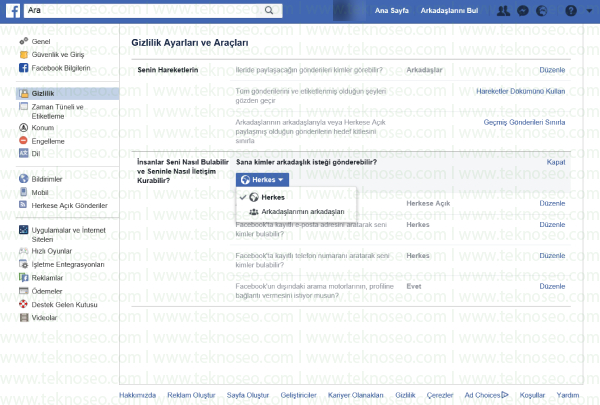Viewport: 600px width, 405px height.
Task: Click Düzenle for arama motorları row
Action: point(552,286)
